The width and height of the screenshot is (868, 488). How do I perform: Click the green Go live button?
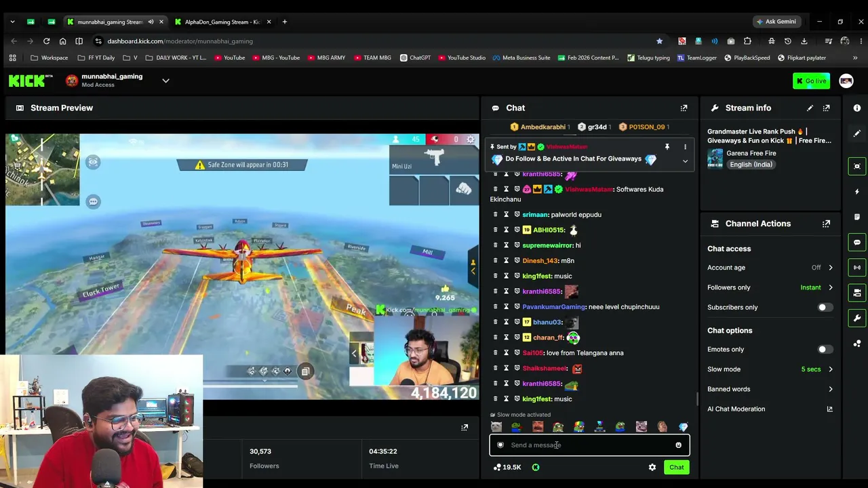click(x=811, y=81)
